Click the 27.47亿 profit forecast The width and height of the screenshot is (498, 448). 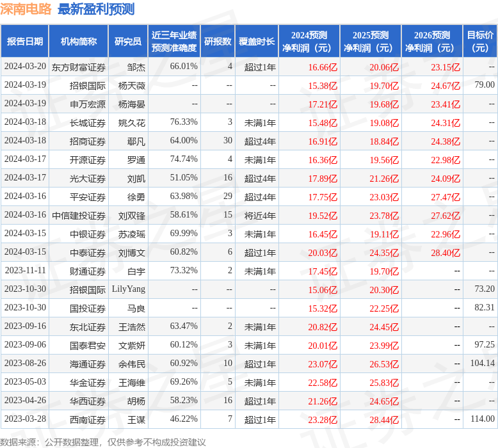(446, 197)
